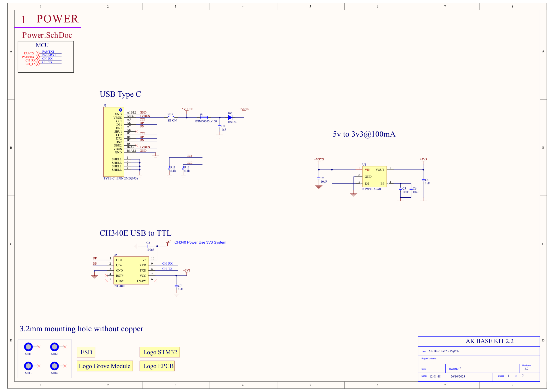Click the red CH_TX sheet port
The height and width of the screenshot is (392, 555).
click(32, 64)
